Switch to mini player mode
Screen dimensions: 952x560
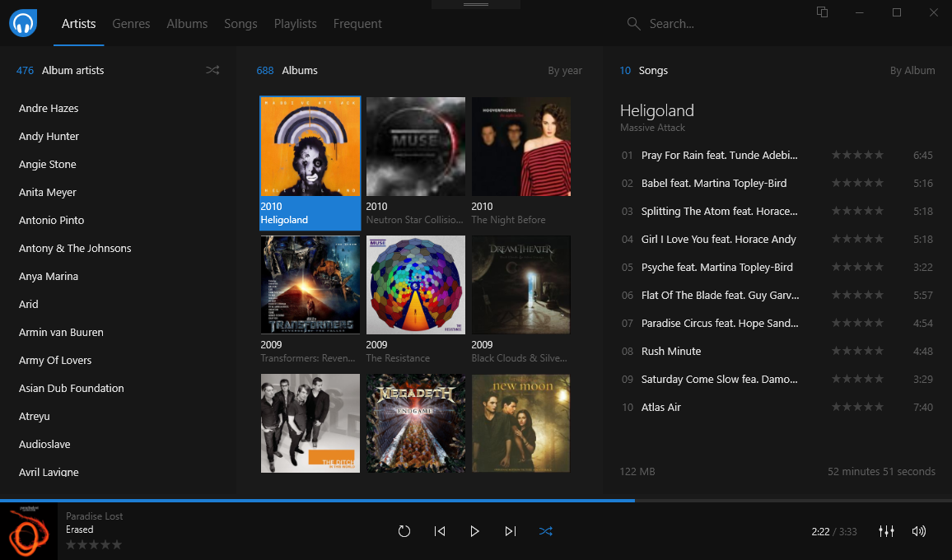(x=822, y=12)
